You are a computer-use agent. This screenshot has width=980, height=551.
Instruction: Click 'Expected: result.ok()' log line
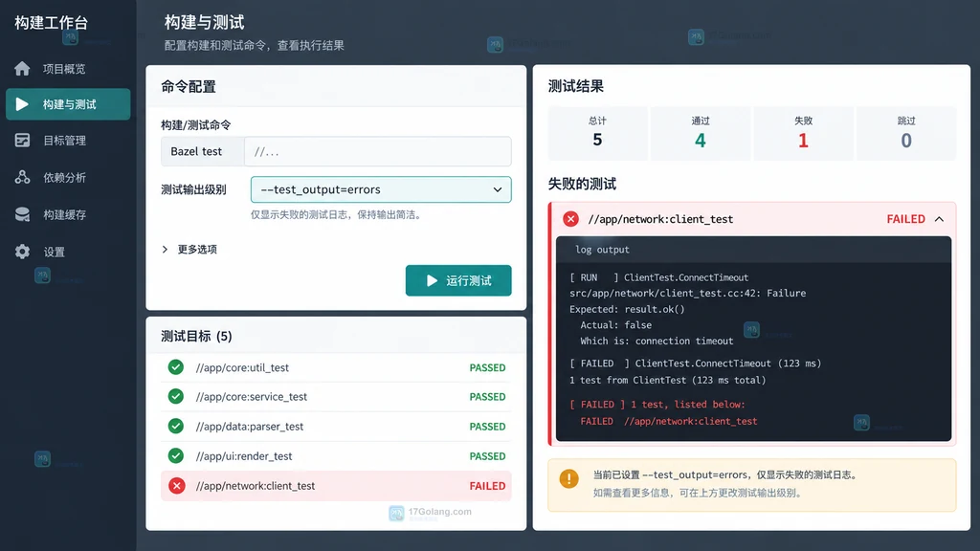coord(627,309)
